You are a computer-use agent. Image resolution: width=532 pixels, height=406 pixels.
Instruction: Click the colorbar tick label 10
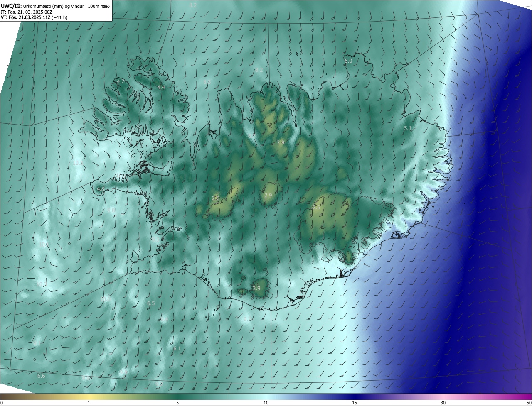266,403
